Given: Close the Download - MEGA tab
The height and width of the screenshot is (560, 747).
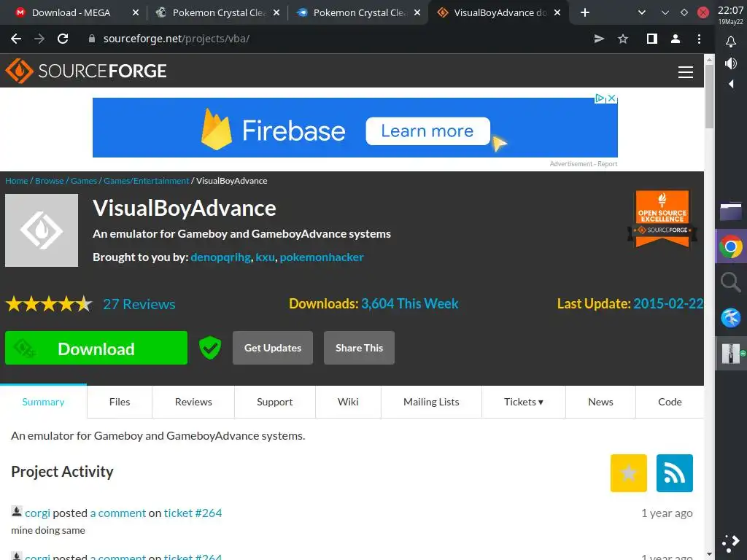Looking at the screenshot, I should (x=136, y=13).
